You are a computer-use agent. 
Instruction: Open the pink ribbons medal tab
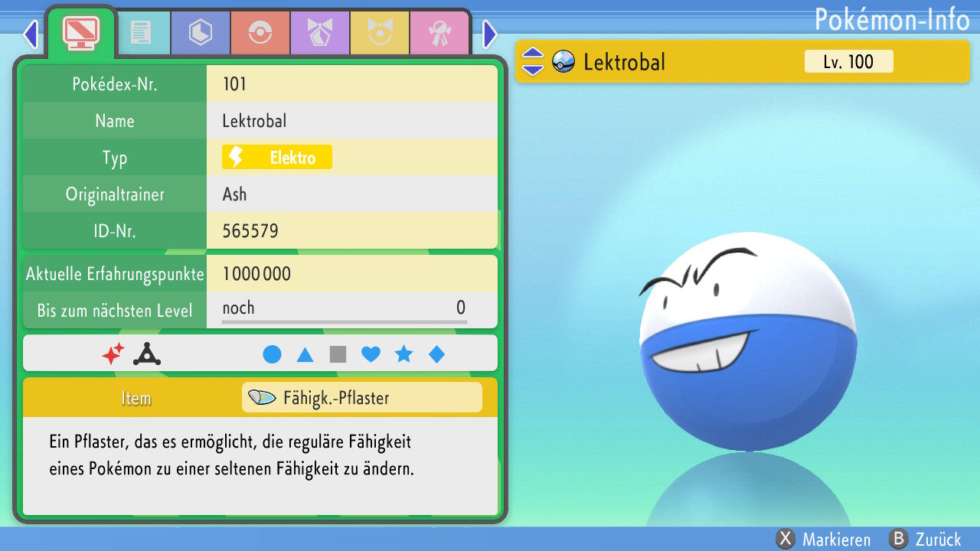pyautogui.click(x=439, y=33)
